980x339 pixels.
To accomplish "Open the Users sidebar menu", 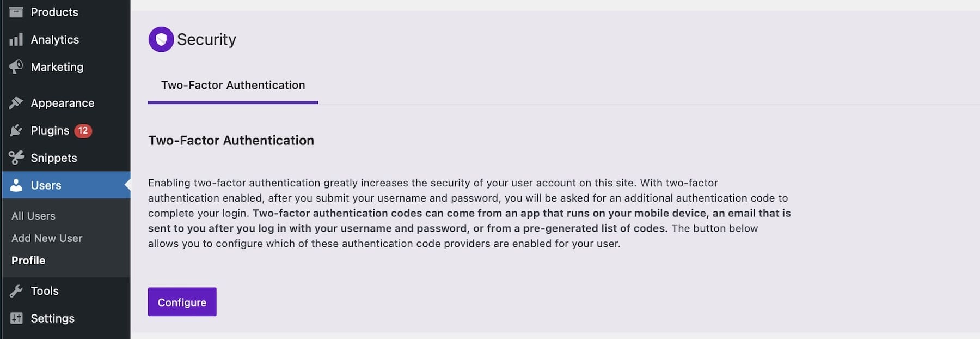I will (x=46, y=185).
